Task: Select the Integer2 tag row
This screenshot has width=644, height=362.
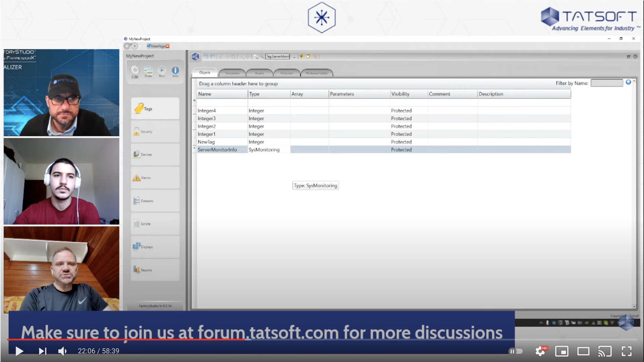Action: click(x=384, y=126)
